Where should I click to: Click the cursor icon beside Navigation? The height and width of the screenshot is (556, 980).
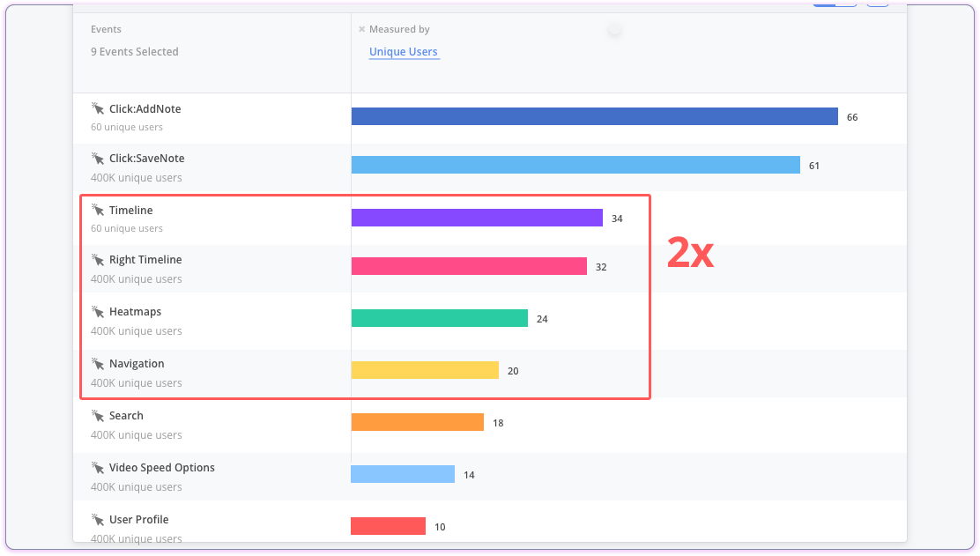pyautogui.click(x=98, y=363)
